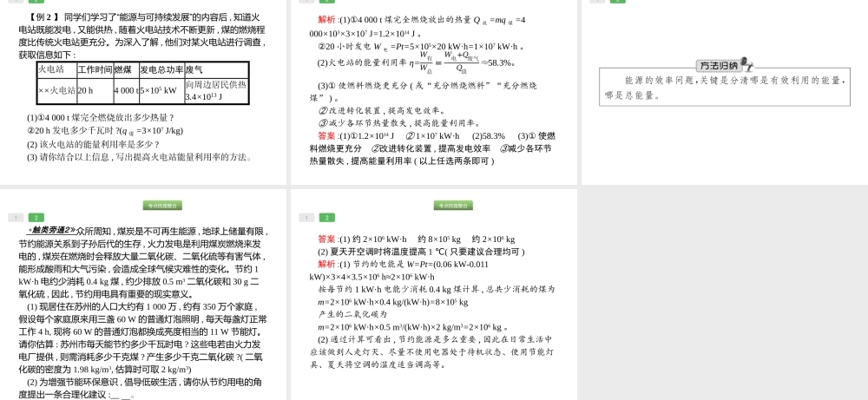Click 考点巩固整合 label on bottom answer slide
This screenshot has height=400, width=868.
[453, 206]
